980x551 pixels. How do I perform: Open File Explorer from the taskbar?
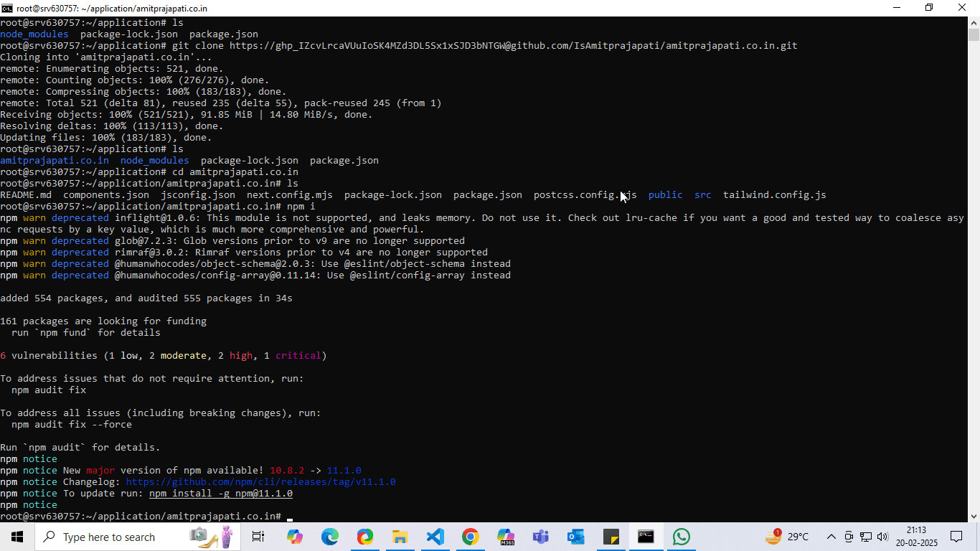400,537
